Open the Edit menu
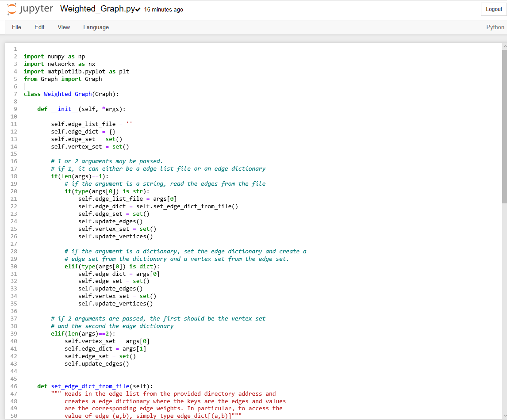This screenshot has height=420, width=507. [x=39, y=27]
